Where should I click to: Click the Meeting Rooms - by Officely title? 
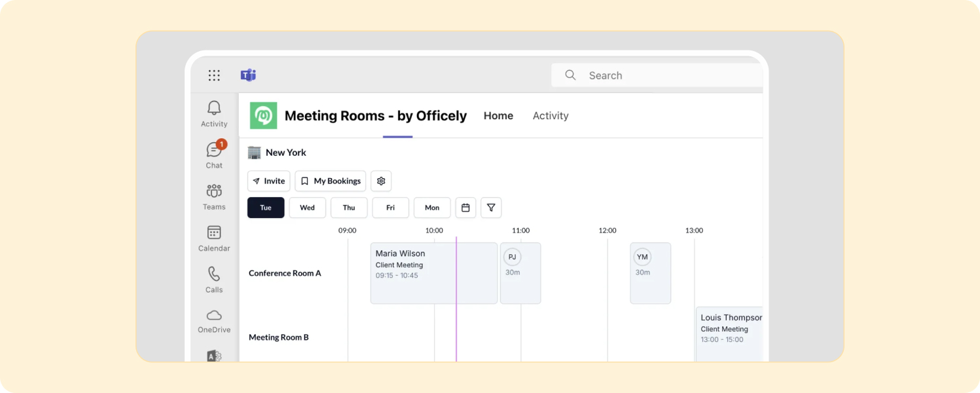376,116
